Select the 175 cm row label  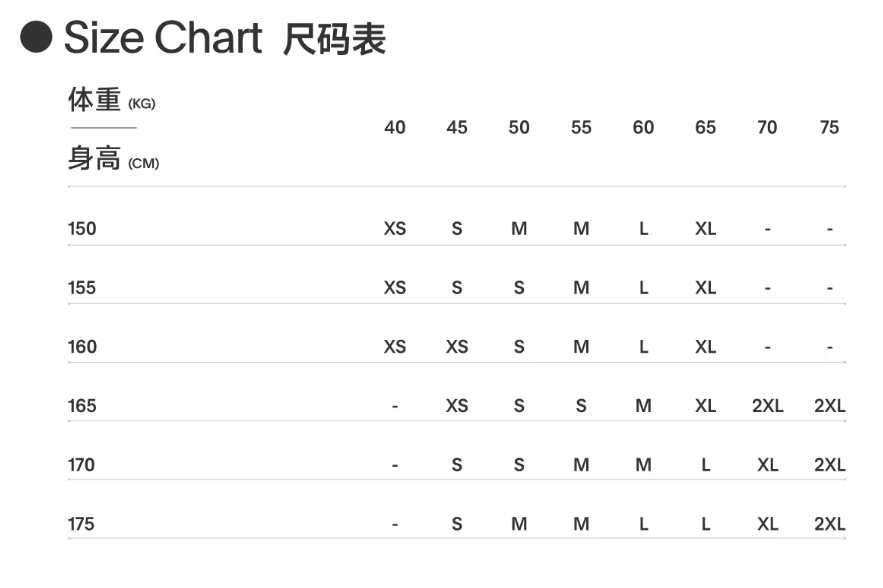point(81,524)
